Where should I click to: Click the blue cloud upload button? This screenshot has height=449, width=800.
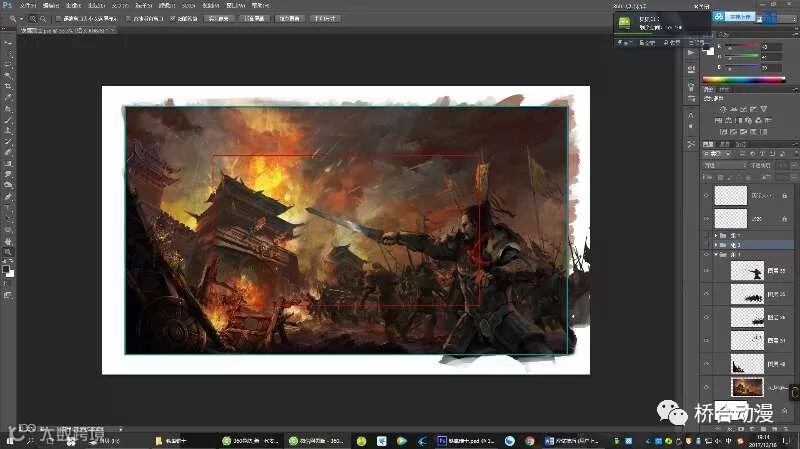tap(735, 17)
